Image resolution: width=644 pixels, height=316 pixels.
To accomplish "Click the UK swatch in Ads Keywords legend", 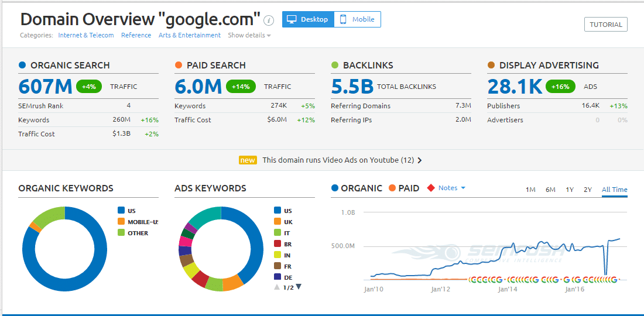I will point(278,222).
